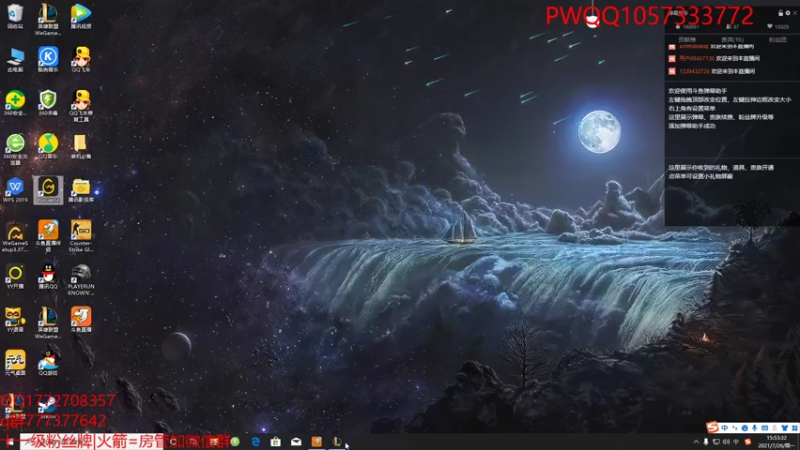Open QQ Music (QQ音乐) desktop shortcut
The image size is (800, 450).
pos(48,147)
